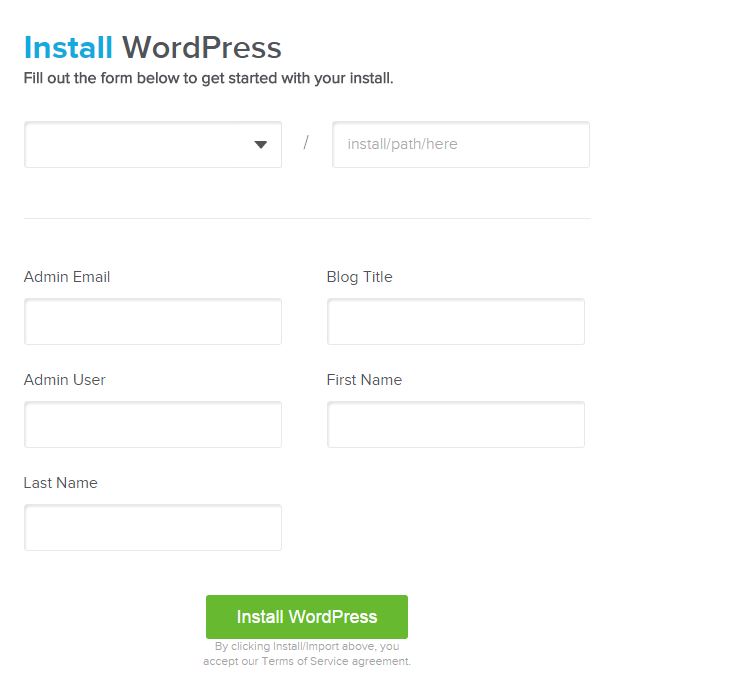Focus the Blog Title field
The height and width of the screenshot is (700, 753).
(x=456, y=321)
